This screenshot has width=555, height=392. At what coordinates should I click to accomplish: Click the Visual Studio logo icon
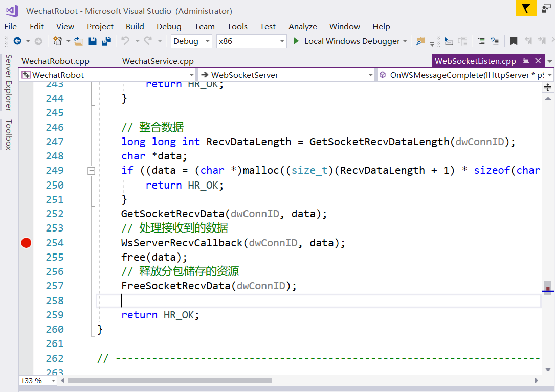point(12,11)
